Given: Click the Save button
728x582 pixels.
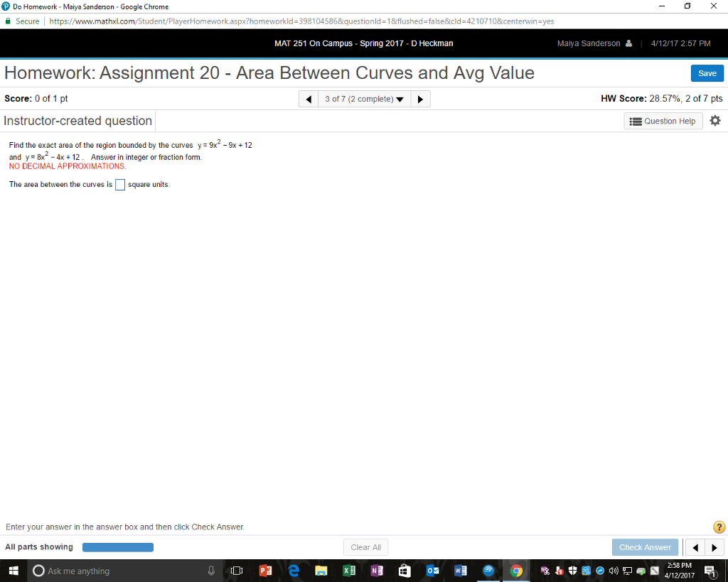Looking at the screenshot, I should pos(707,73).
